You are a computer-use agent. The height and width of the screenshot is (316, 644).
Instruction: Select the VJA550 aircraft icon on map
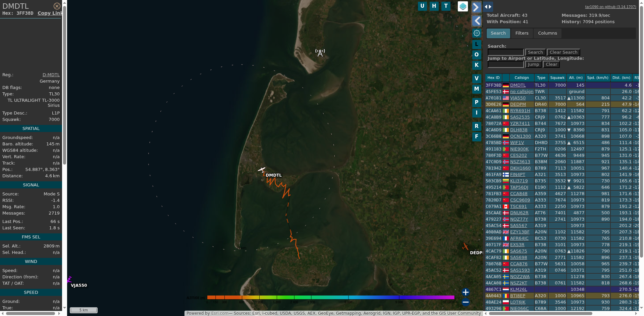coord(69,279)
